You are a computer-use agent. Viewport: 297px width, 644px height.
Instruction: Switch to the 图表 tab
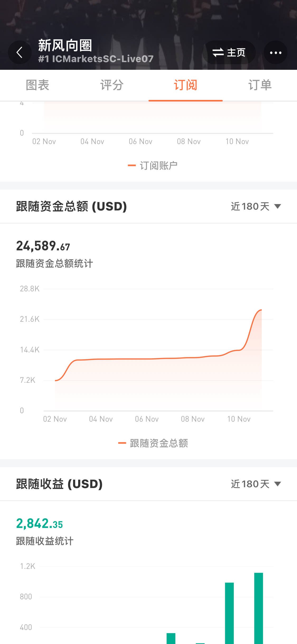point(37,85)
